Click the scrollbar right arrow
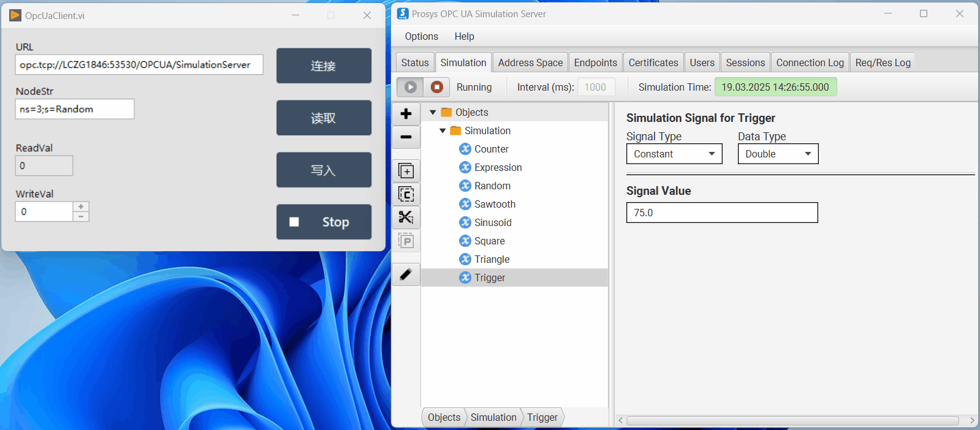The height and width of the screenshot is (430, 980). coord(972,420)
